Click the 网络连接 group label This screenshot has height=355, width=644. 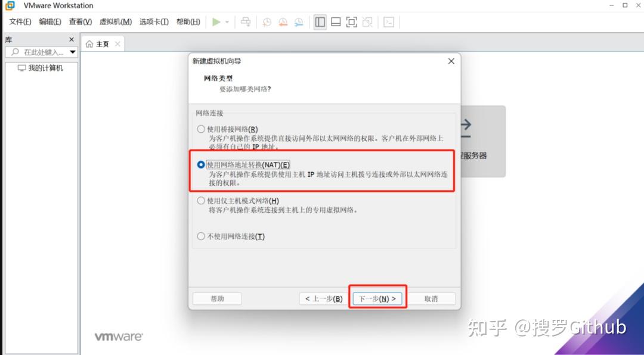click(x=209, y=113)
